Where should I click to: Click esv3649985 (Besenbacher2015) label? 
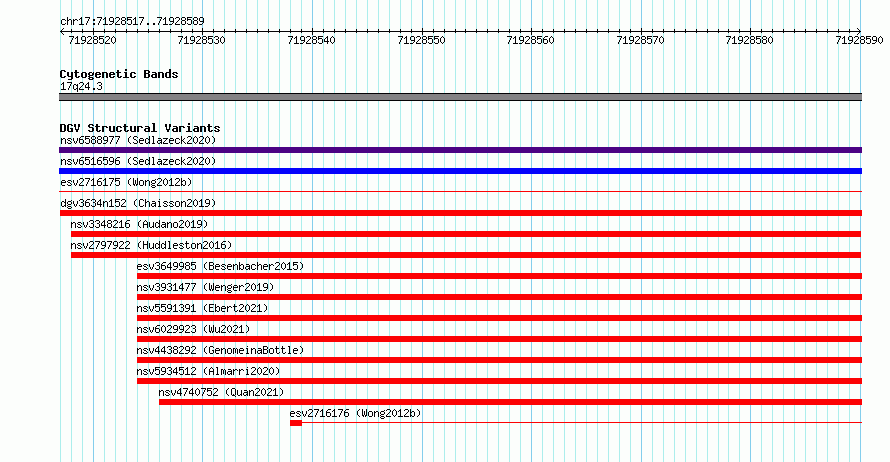[220, 266]
